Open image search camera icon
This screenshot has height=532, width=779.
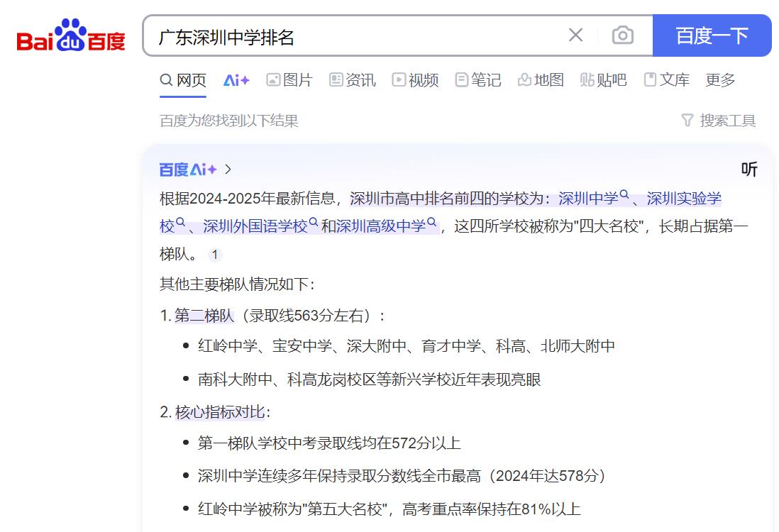622,35
